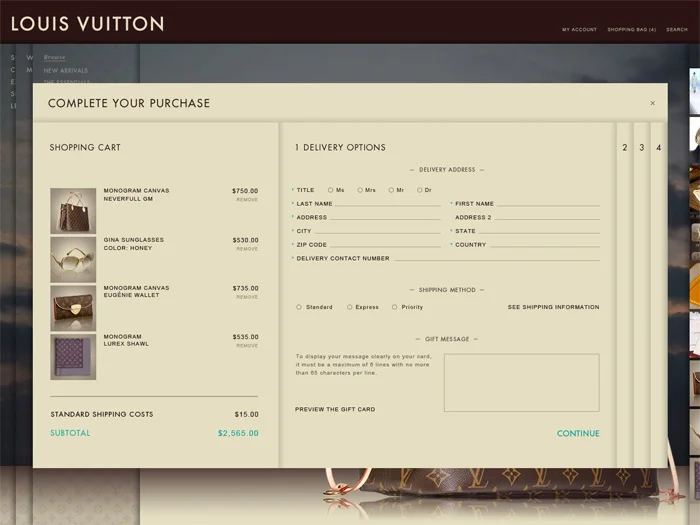Screen dimensions: 700x525
Task: Open New Arrivals in background menu
Action: tap(66, 71)
